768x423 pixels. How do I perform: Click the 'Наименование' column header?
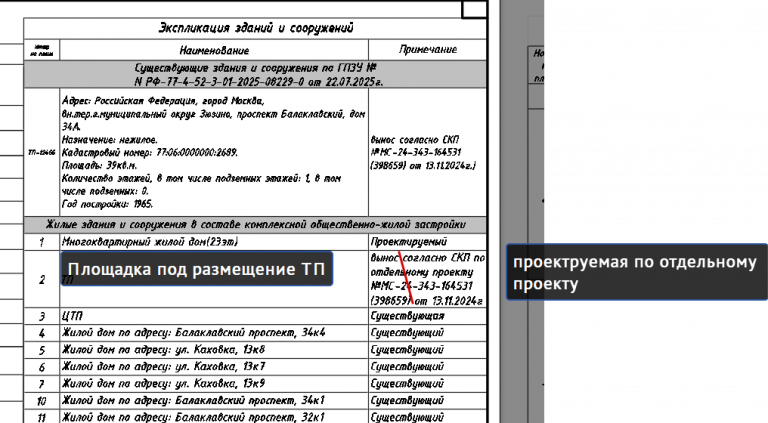214,50
